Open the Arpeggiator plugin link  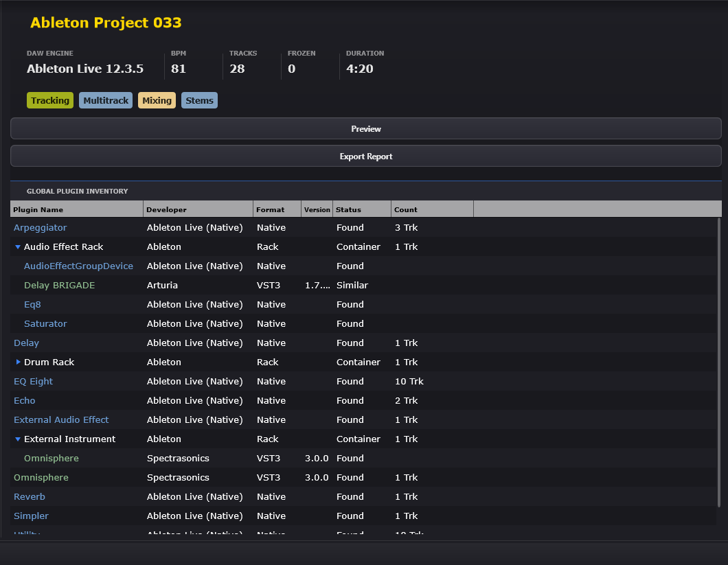41,228
